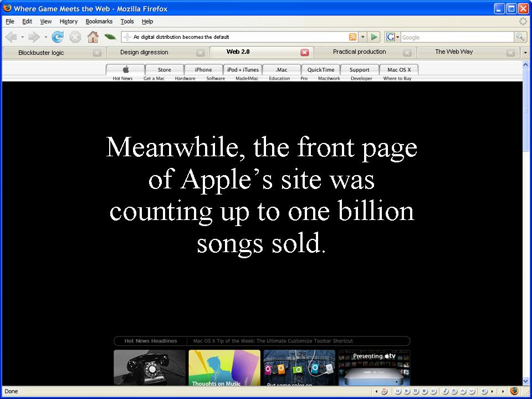
Task: Close the Blockbuster logic tab
Action: (97, 53)
